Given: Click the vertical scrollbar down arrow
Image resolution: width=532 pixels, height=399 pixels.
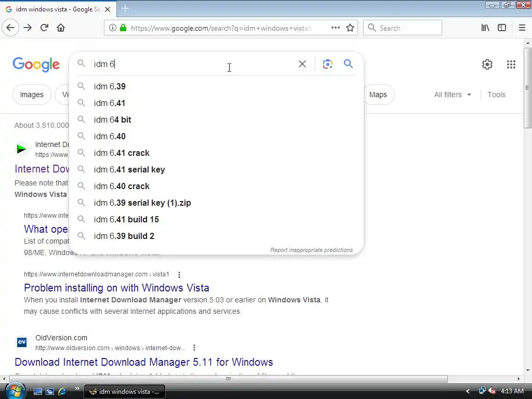Looking at the screenshot, I should (528, 370).
